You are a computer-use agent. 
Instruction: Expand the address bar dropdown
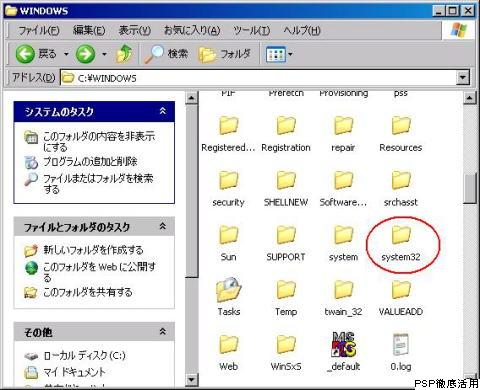(462, 78)
